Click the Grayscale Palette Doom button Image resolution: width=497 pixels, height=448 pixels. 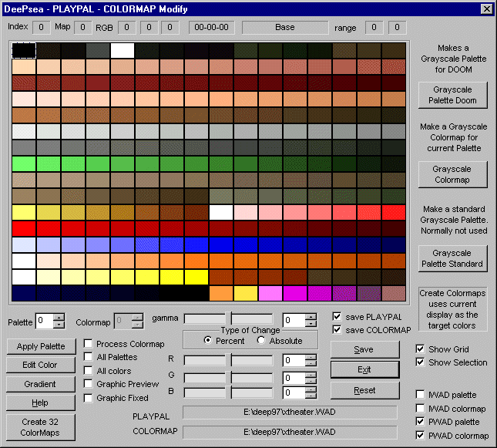pyautogui.click(x=452, y=95)
